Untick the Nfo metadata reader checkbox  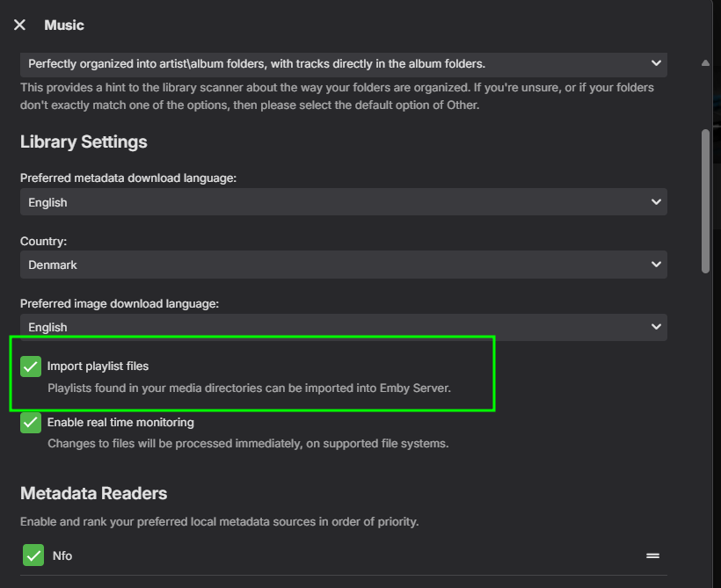33,555
